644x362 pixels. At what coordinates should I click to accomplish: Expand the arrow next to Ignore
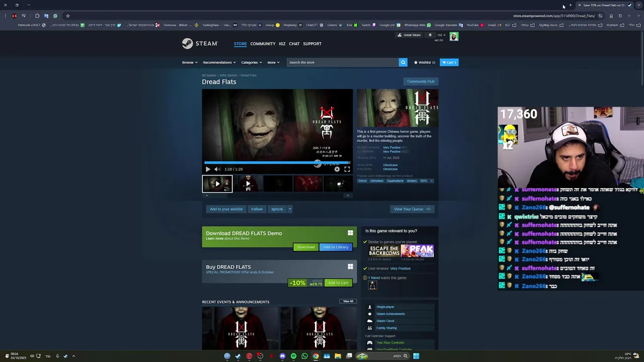(290, 209)
